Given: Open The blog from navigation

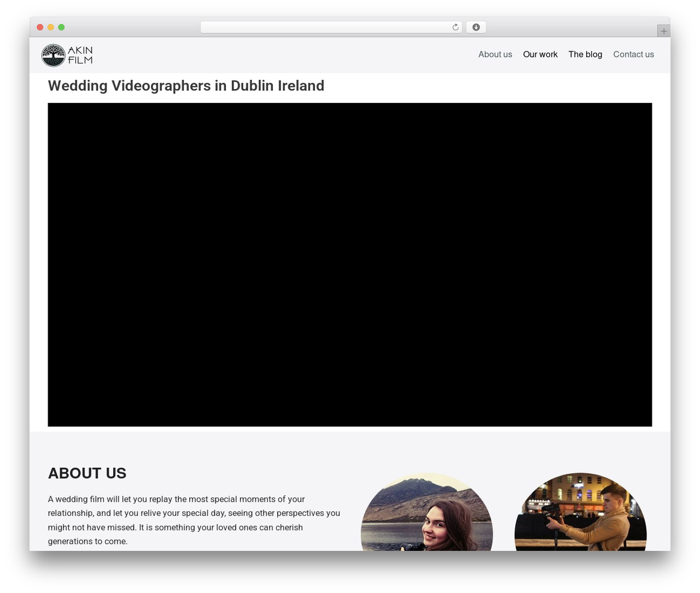Looking at the screenshot, I should 585,54.
